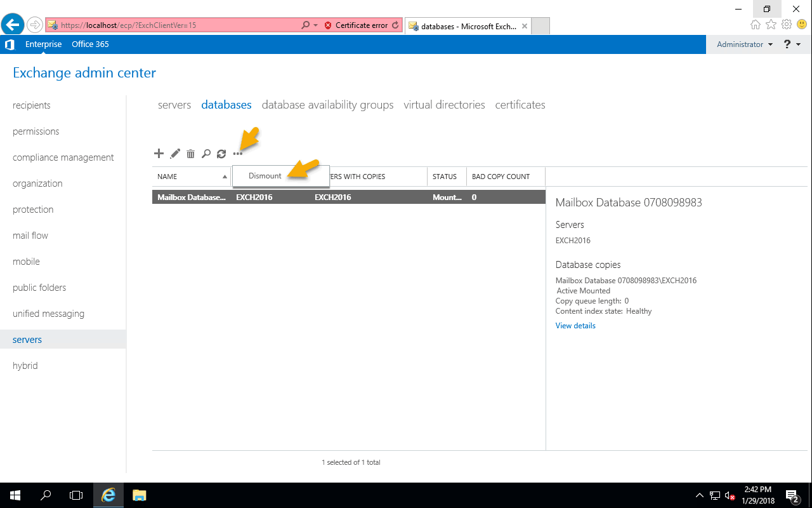
Task: Click the Internet Explorer taskbar icon
Action: tap(108, 495)
